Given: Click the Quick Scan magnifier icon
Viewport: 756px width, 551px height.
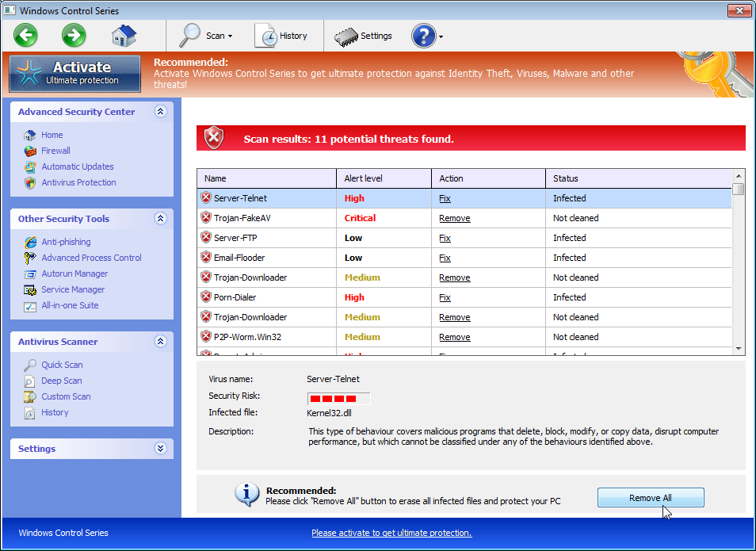Looking at the screenshot, I should coord(30,365).
